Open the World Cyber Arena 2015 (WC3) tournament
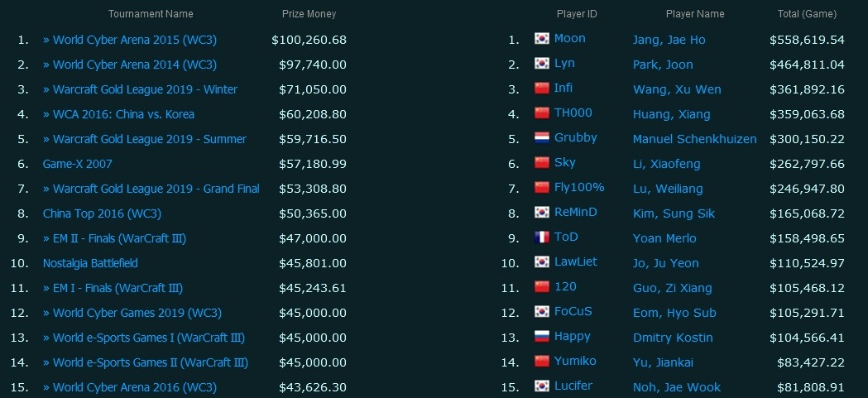The height and width of the screenshot is (398, 868). pos(130,40)
